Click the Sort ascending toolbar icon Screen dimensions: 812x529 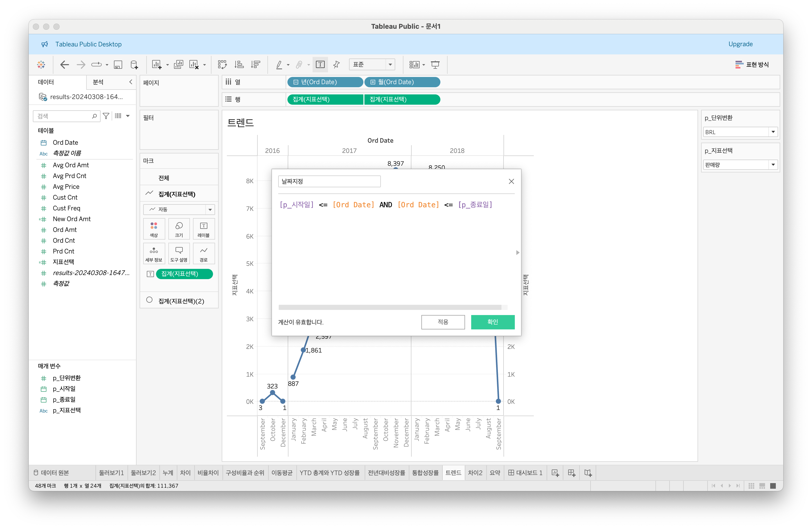coord(239,64)
